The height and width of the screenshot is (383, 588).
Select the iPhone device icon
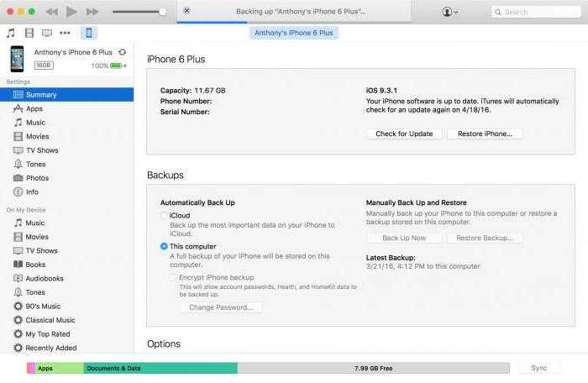[89, 33]
